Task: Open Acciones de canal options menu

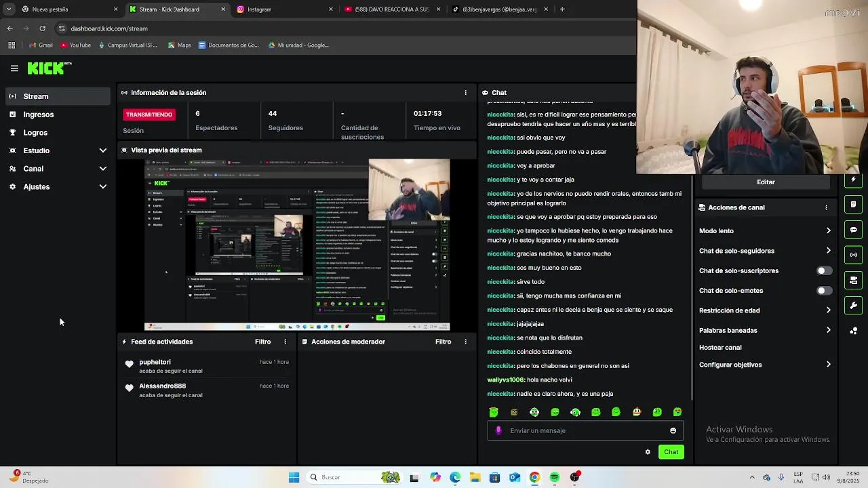Action: 826,207
